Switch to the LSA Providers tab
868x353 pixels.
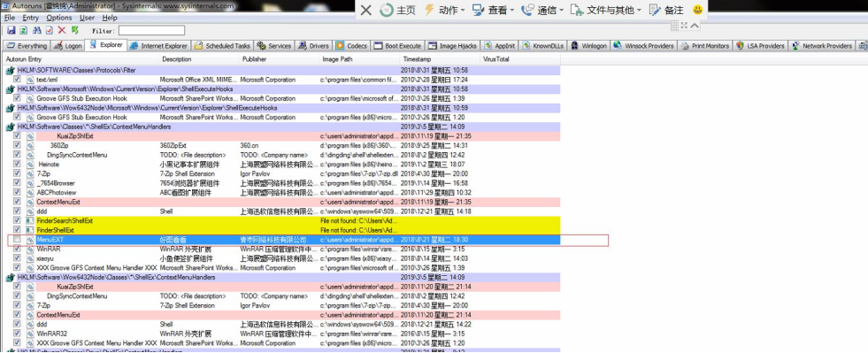click(761, 46)
